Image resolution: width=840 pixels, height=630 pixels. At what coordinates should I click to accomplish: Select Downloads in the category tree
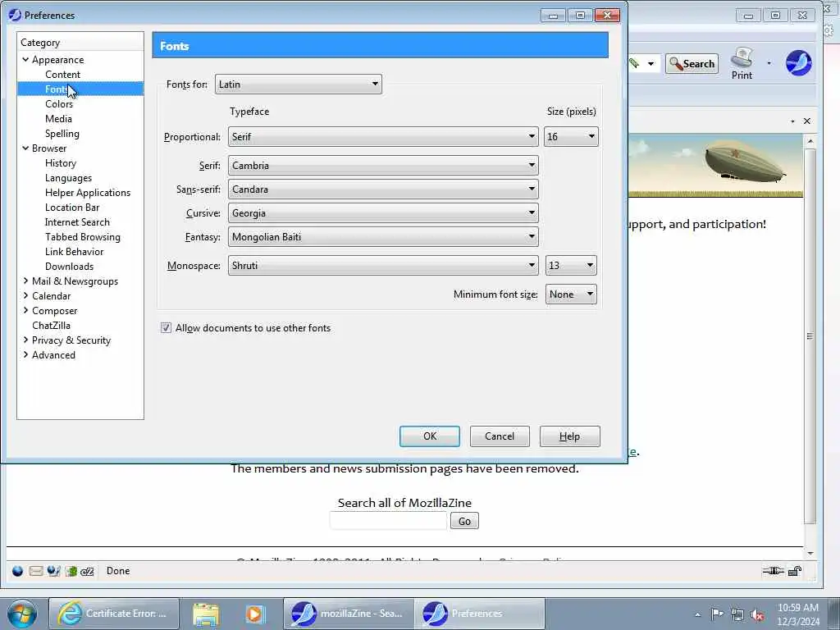[69, 267]
